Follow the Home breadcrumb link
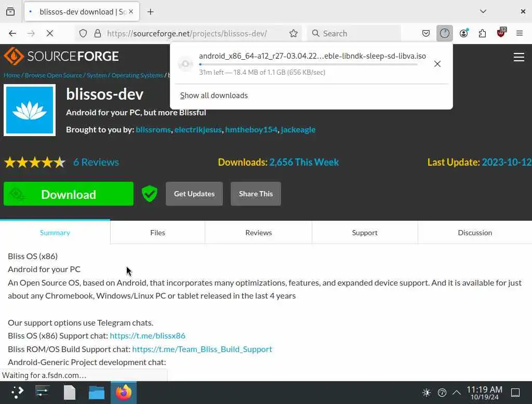Viewport: 532px width, 404px height. coord(12,75)
